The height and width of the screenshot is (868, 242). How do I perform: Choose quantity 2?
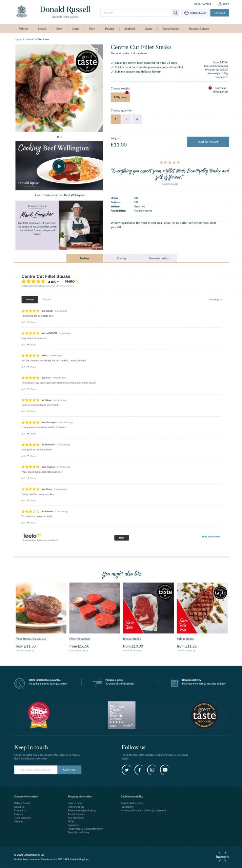[x=126, y=119]
